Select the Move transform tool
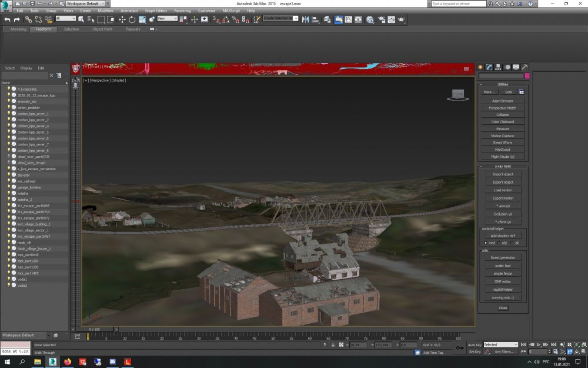 pos(122,19)
